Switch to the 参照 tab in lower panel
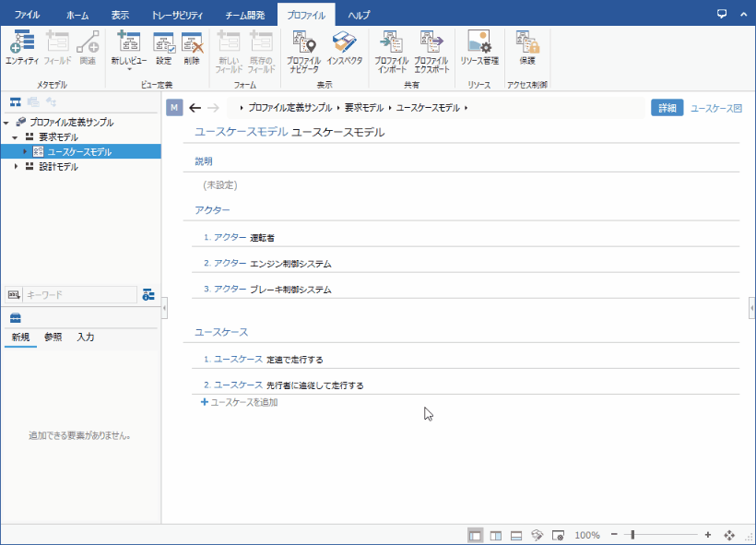This screenshot has height=545, width=756. (53, 337)
